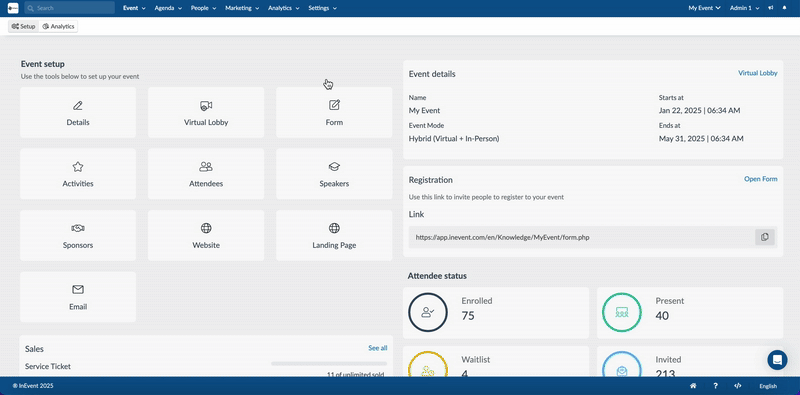Screen dimensions: 800x395
Task: Click the home icon in footer
Action: 693,386
